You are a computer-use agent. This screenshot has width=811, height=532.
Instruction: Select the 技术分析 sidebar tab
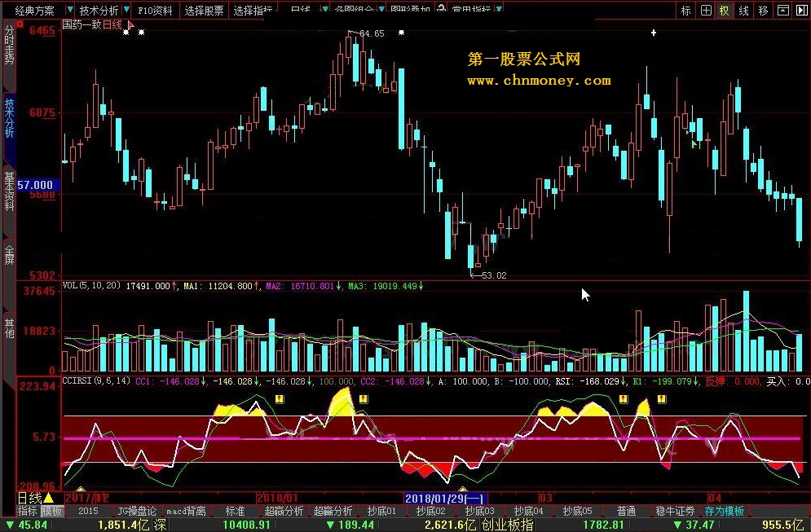(9, 118)
